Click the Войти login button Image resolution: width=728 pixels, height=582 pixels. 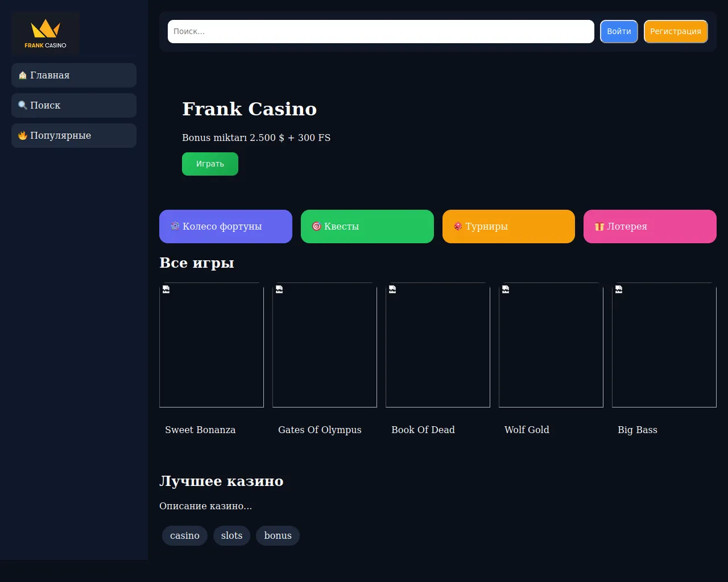(619, 31)
